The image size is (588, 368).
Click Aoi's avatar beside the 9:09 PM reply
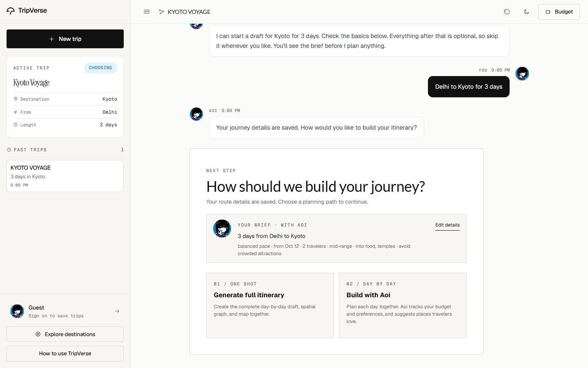click(196, 114)
